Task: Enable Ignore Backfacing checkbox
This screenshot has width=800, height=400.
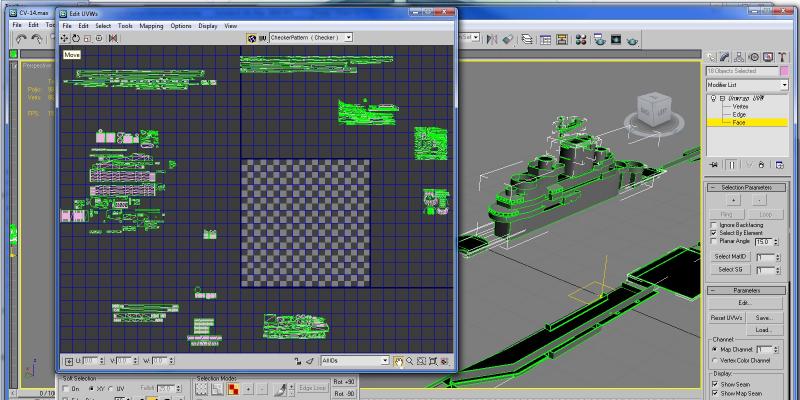Action: (x=714, y=225)
